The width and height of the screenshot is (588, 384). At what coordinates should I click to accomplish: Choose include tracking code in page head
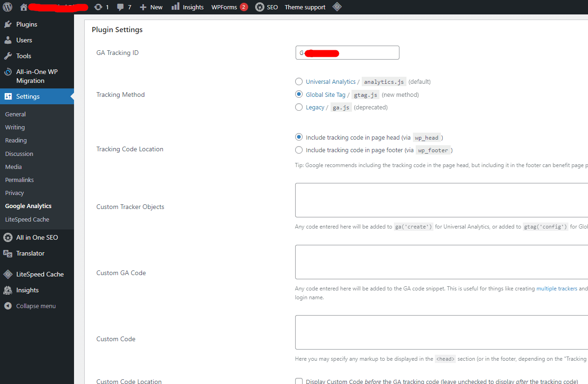click(x=299, y=137)
